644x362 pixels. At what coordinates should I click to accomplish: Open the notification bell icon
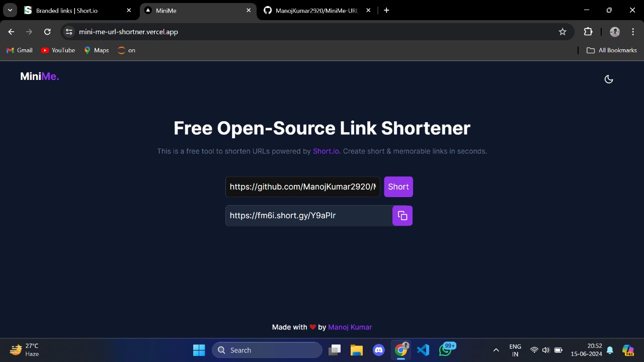(x=610, y=350)
